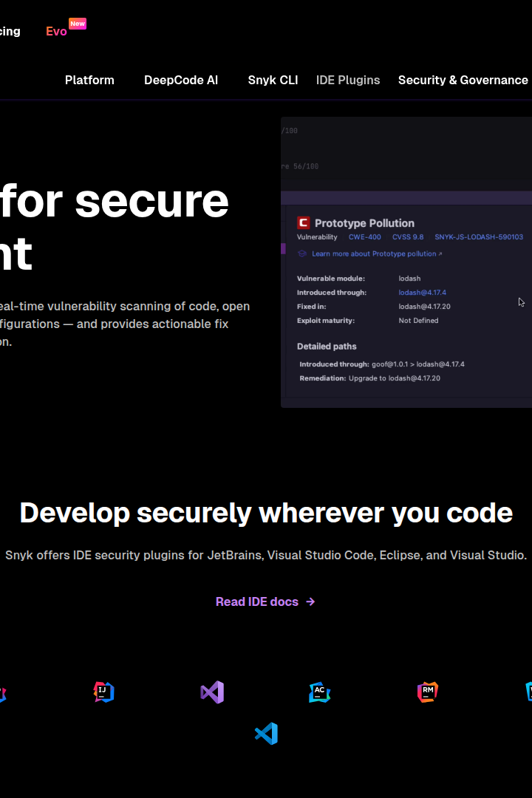Screen dimensions: 532x798
Task: Select the Snyk CLI tab
Action: 273,80
